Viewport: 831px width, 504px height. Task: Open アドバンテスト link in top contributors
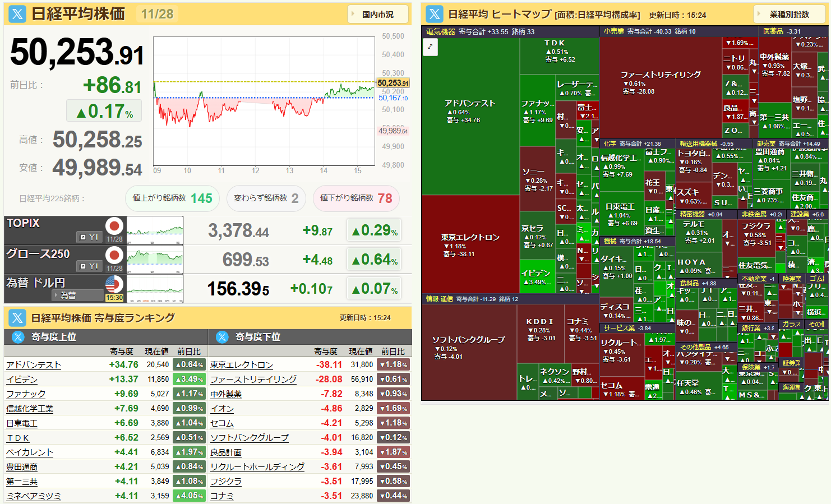click(34, 365)
